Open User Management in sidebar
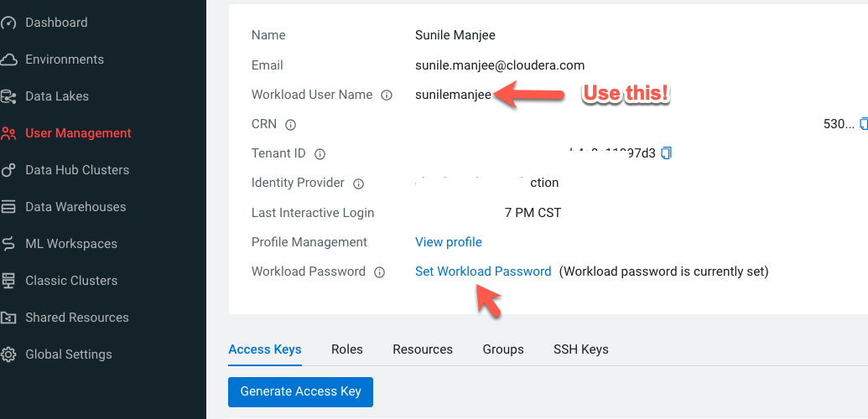868x419 pixels. coord(78,133)
